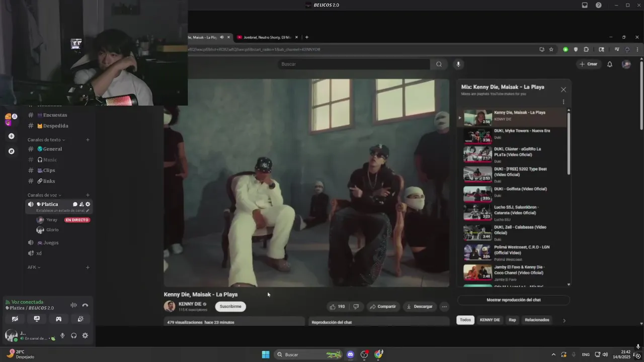Screen dimensions: 644x362
Task: Open noise suppression waveform icon
Action: (73, 305)
